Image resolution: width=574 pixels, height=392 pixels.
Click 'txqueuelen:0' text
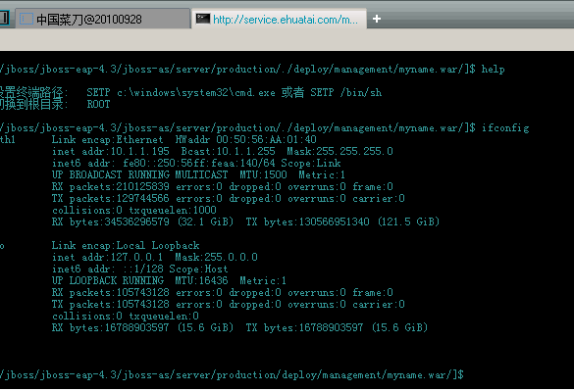tap(164, 316)
